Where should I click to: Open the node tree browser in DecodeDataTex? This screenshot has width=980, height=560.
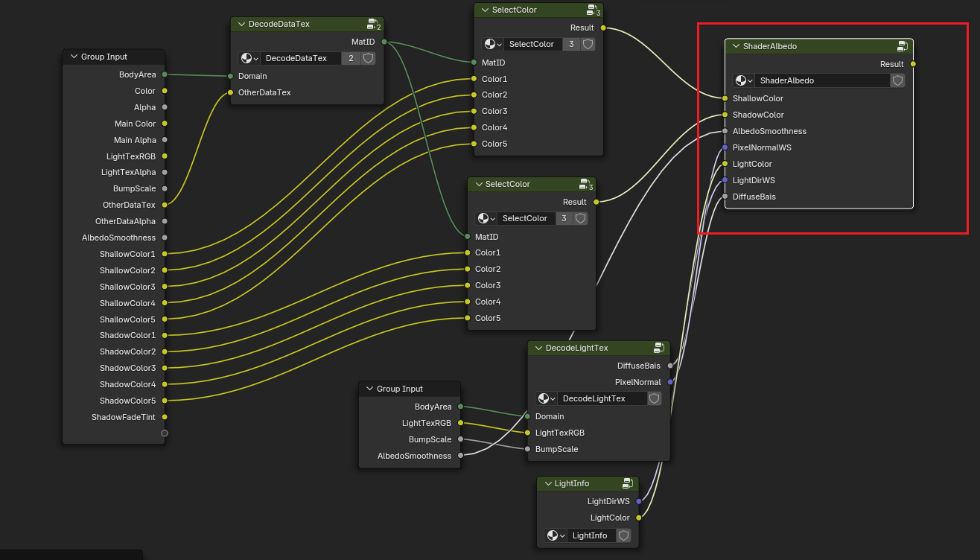point(249,58)
